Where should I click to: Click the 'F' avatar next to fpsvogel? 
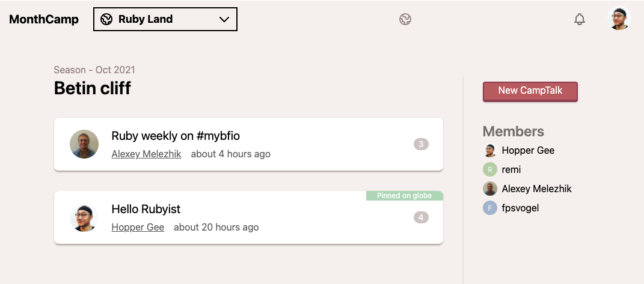(490, 208)
